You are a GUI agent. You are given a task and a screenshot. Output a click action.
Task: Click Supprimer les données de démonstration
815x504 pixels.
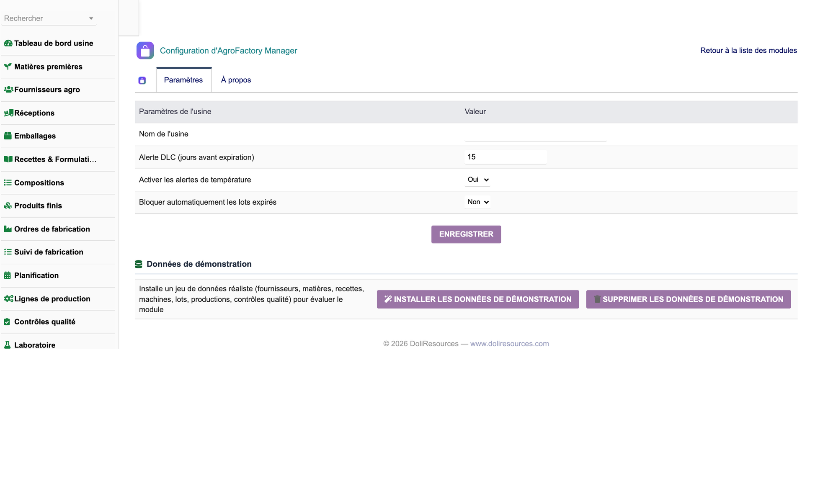coord(689,299)
